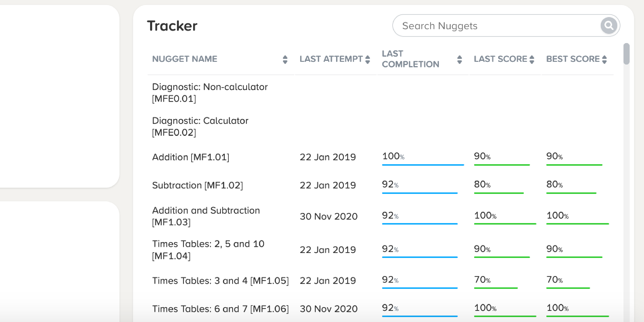Sort by Last Completion arrows
This screenshot has height=322, width=644.
[459, 60]
